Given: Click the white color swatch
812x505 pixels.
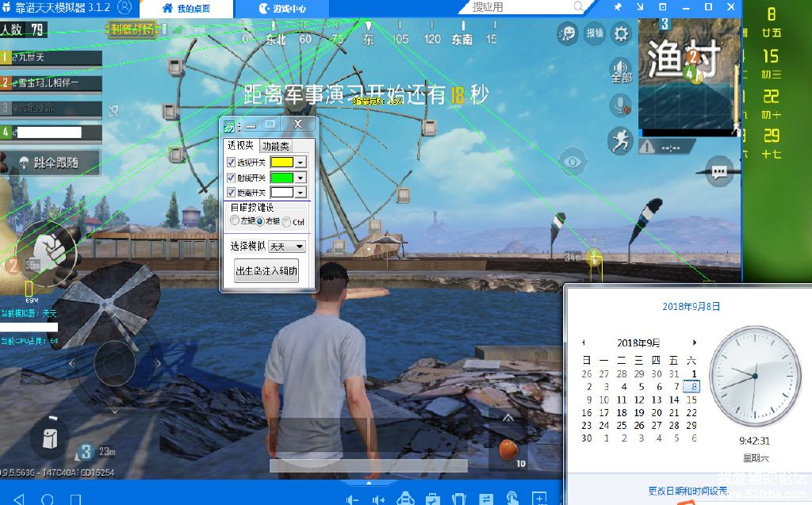Looking at the screenshot, I should 282,192.
